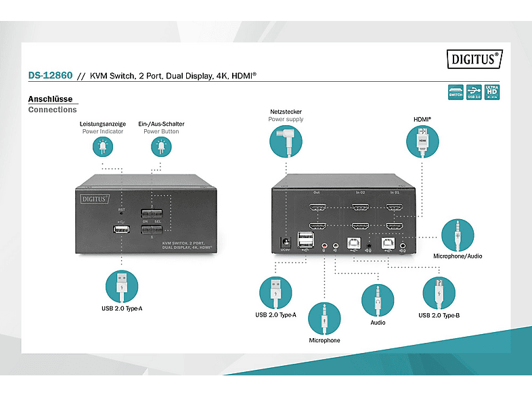Click the left USB Type-B port on rear
The height and width of the screenshot is (397, 532).
354,243
